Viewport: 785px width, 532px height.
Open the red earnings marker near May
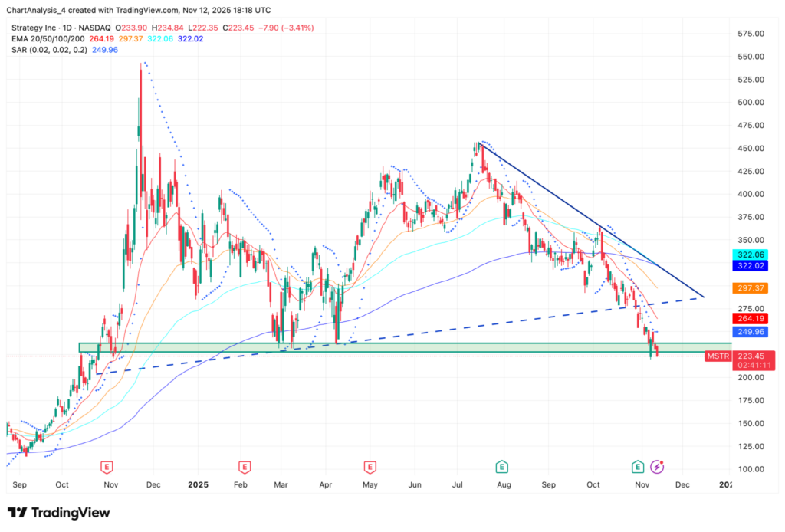pyautogui.click(x=370, y=466)
